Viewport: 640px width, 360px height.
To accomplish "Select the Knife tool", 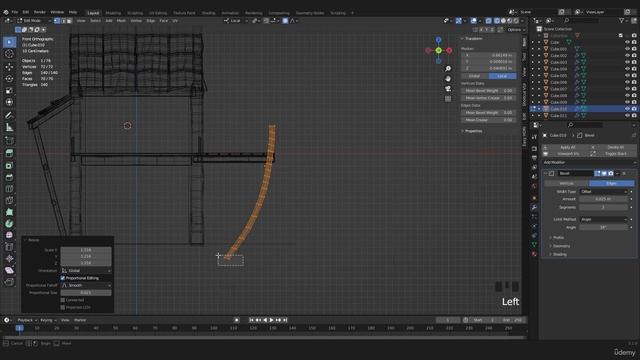I will [x=9, y=200].
